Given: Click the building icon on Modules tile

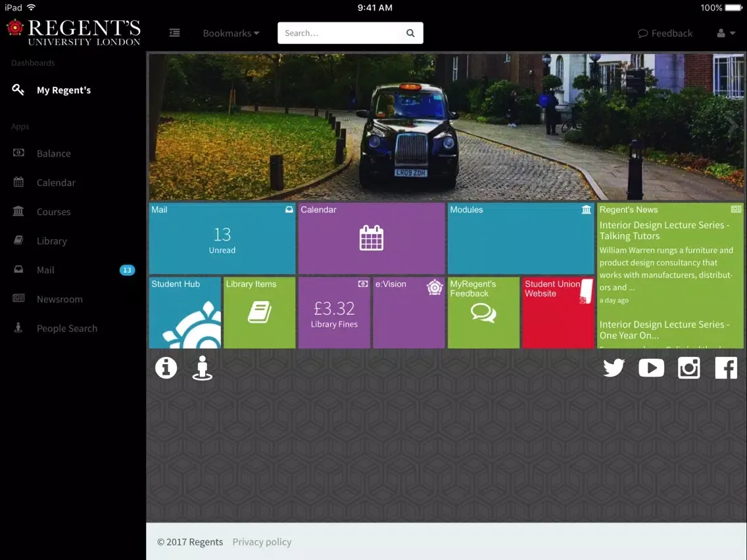Looking at the screenshot, I should click(587, 210).
